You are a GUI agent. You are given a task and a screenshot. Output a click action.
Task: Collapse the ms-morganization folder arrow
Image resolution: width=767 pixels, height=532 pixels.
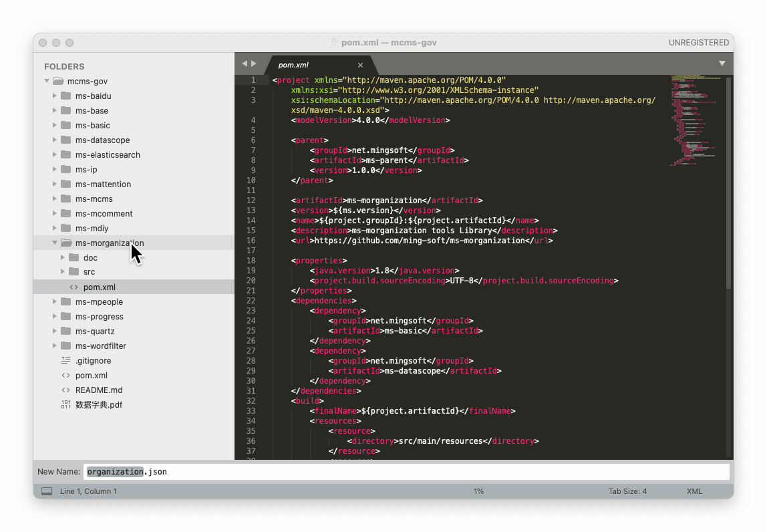point(55,243)
